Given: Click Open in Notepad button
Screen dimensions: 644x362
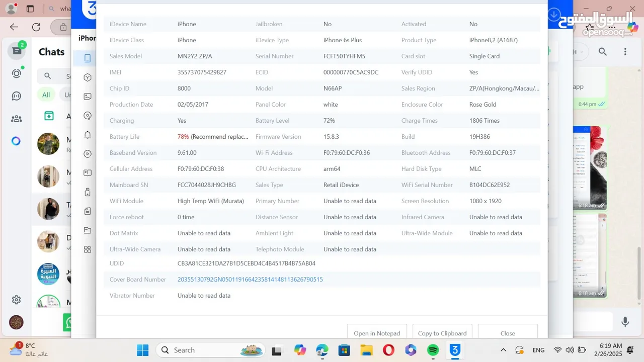Looking at the screenshot, I should [x=377, y=333].
